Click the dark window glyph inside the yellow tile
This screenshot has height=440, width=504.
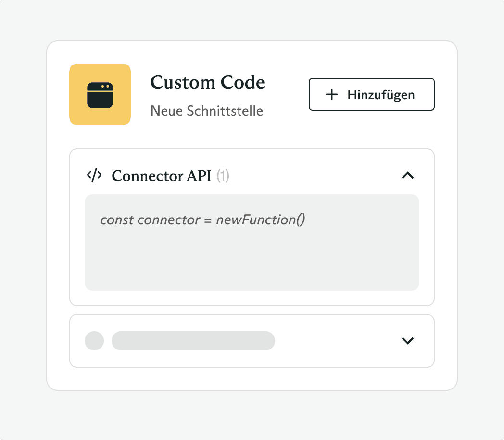(100, 94)
